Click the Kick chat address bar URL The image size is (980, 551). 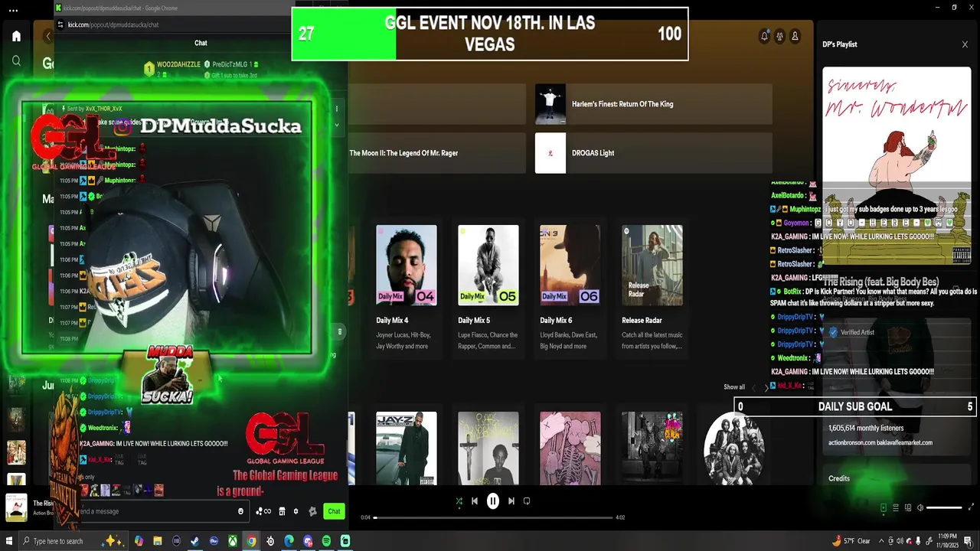point(113,24)
